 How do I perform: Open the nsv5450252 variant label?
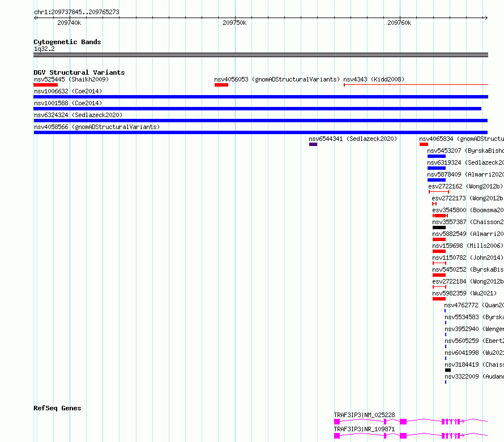pos(468,269)
